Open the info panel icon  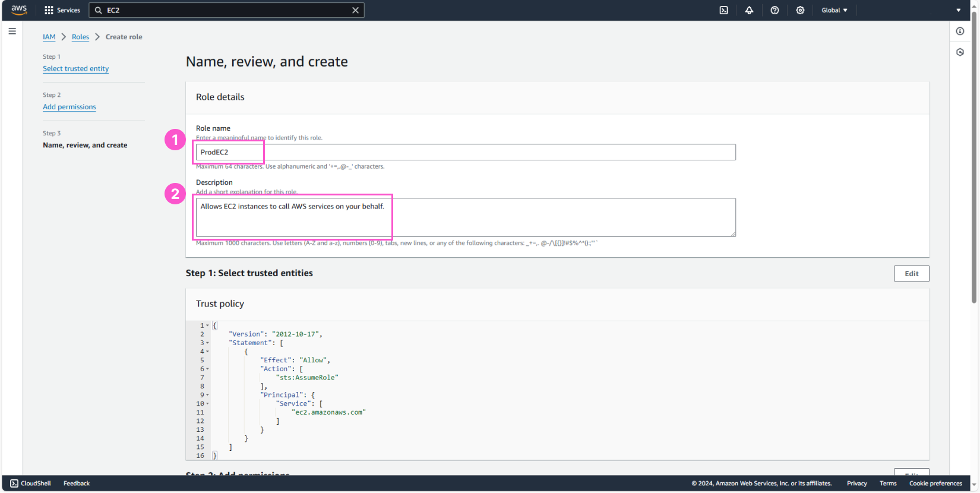coord(960,31)
